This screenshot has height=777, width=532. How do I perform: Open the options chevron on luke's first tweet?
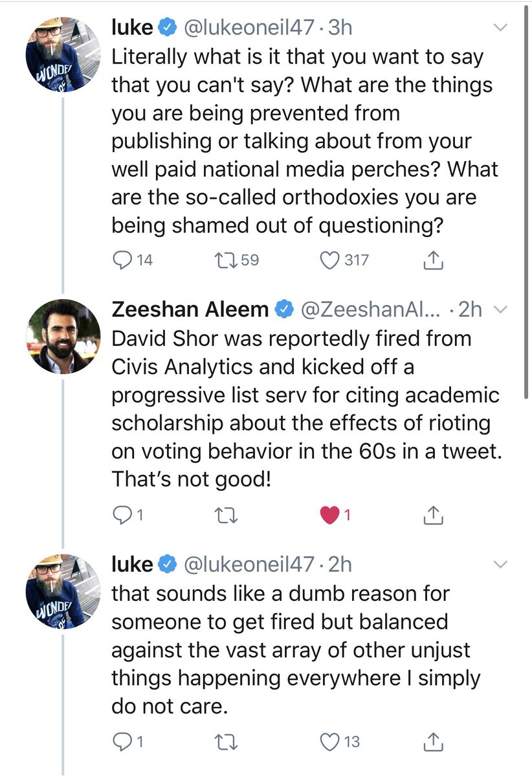[x=502, y=28]
